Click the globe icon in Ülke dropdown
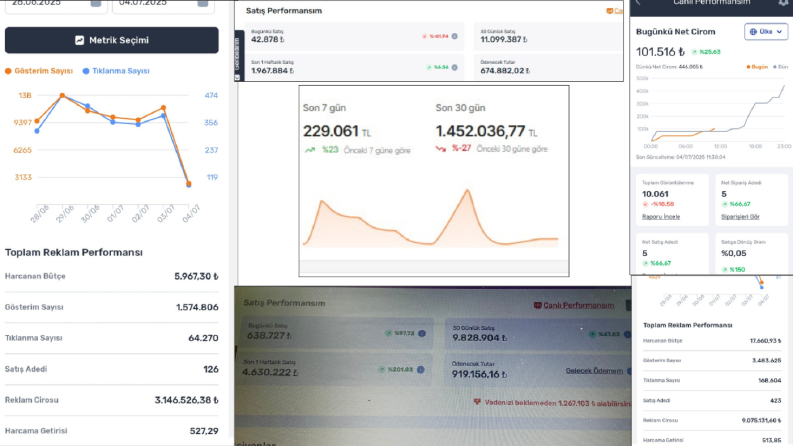This screenshot has width=793, height=446. pyautogui.click(x=753, y=31)
